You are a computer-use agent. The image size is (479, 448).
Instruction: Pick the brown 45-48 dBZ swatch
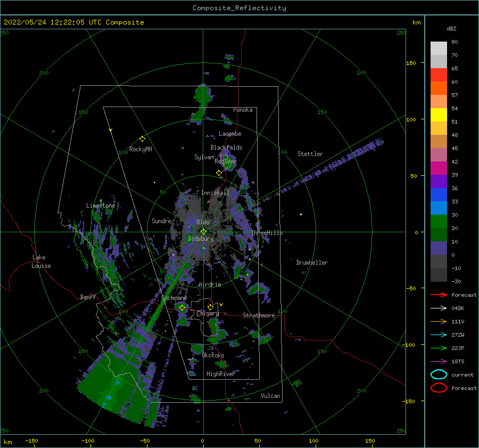439,141
